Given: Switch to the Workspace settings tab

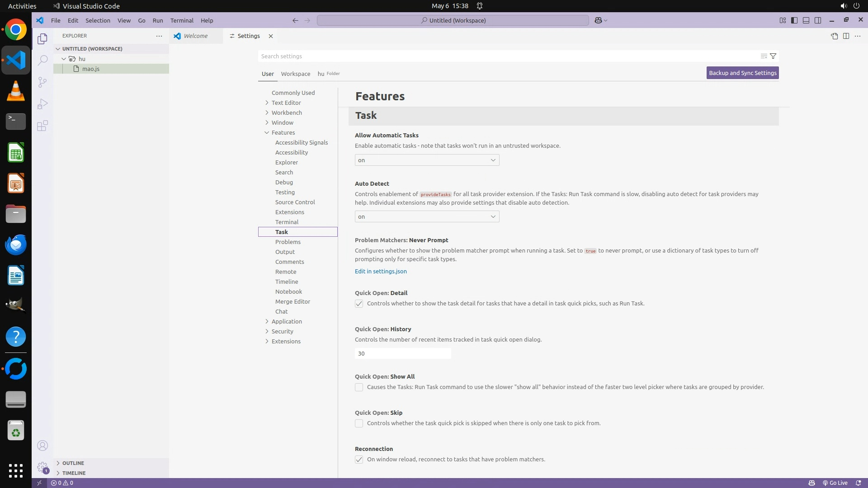Looking at the screenshot, I should point(295,74).
